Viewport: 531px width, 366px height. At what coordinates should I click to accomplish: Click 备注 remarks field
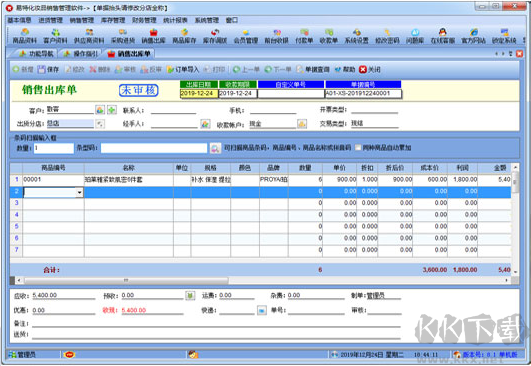click(216, 323)
